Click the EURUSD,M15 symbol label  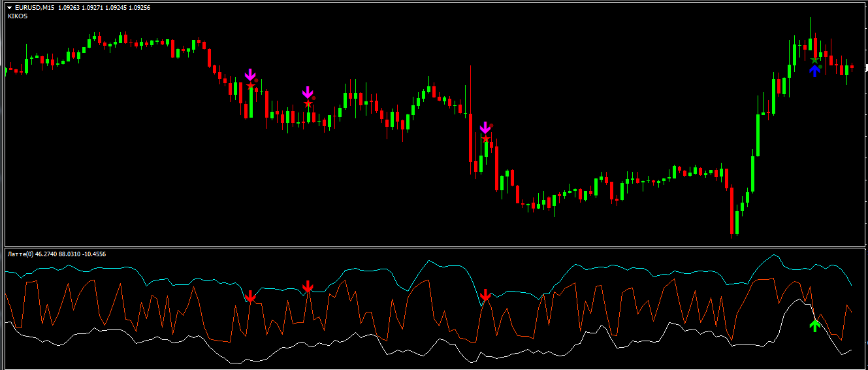tap(35, 7)
